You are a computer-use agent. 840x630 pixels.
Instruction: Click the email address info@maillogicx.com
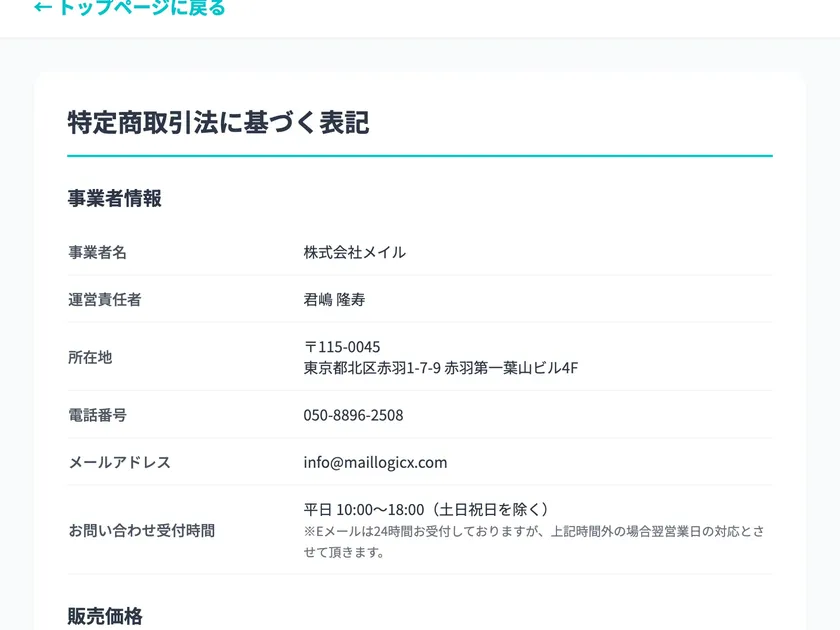375,461
